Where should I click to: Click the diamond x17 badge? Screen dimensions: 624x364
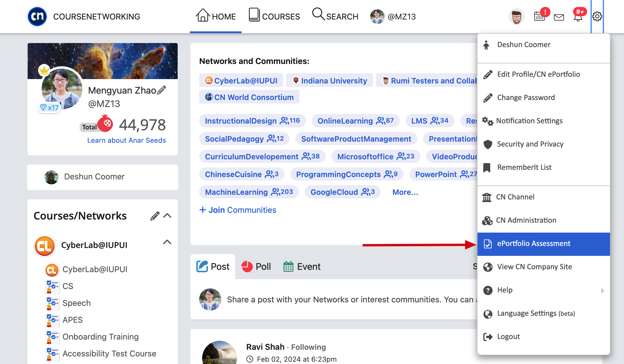tap(49, 108)
